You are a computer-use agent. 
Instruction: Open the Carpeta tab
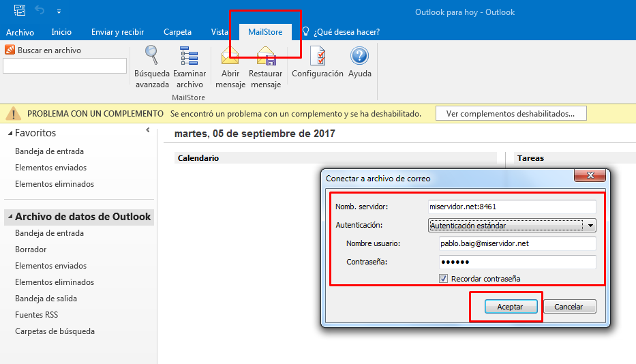177,31
